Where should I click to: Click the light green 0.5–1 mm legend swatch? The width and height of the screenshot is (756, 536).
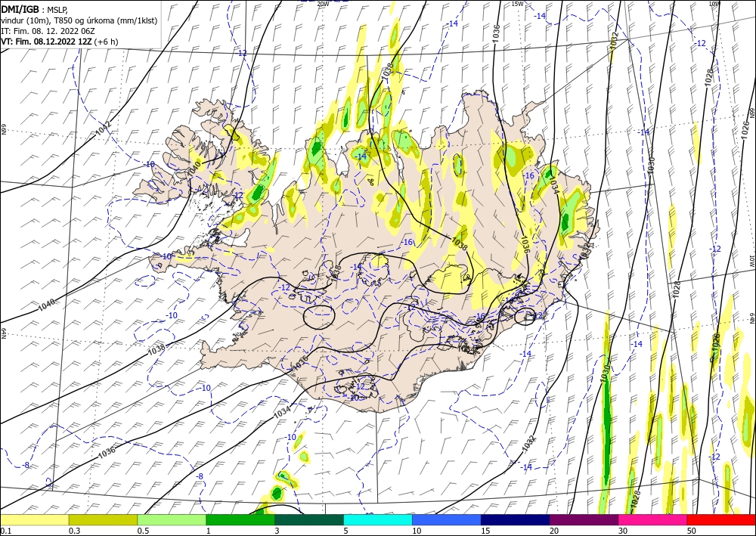coord(172,519)
